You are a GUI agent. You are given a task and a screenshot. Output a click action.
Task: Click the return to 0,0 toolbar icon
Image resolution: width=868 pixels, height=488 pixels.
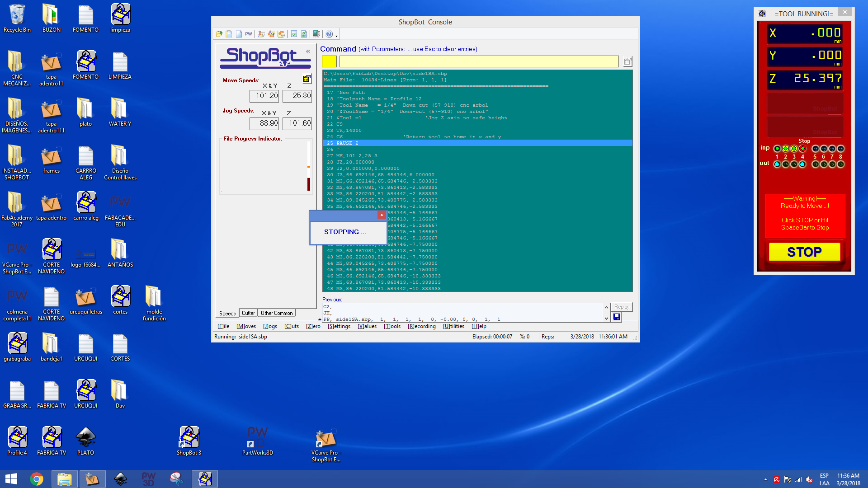[281, 34]
